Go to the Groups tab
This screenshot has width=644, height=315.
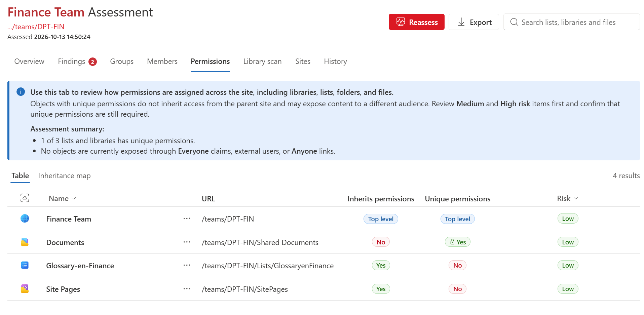pyautogui.click(x=122, y=62)
